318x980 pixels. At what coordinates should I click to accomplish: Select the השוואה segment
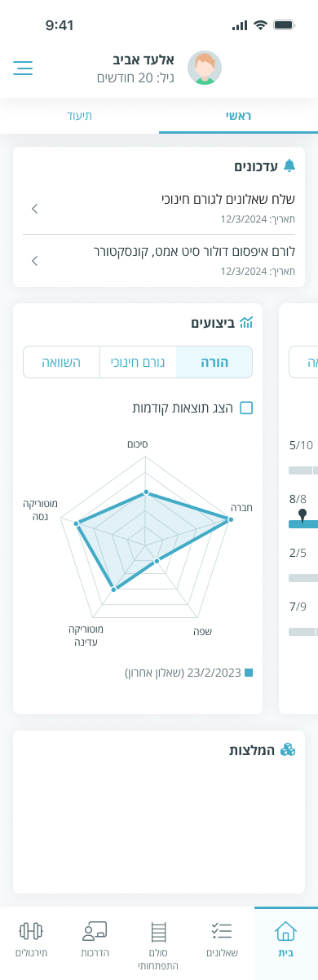pos(61,362)
